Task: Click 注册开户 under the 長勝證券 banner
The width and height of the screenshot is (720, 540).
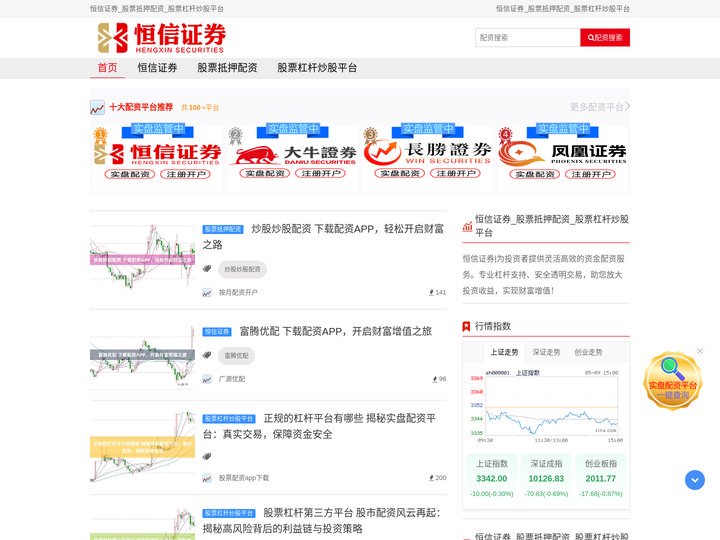Action: coord(456,174)
